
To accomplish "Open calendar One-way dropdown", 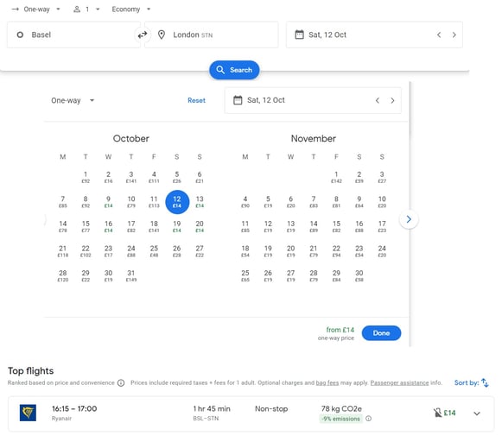I will (x=73, y=100).
